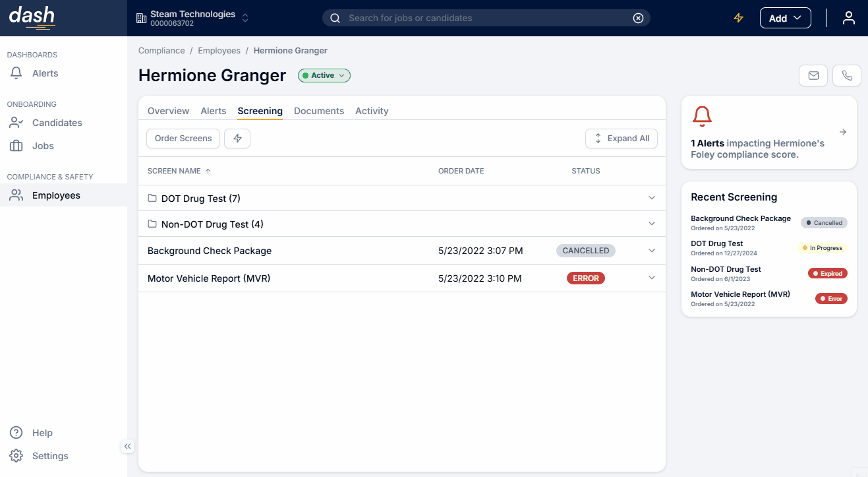The image size is (868, 477).
Task: Click the lightning bolt in the top bar
Action: (738, 18)
